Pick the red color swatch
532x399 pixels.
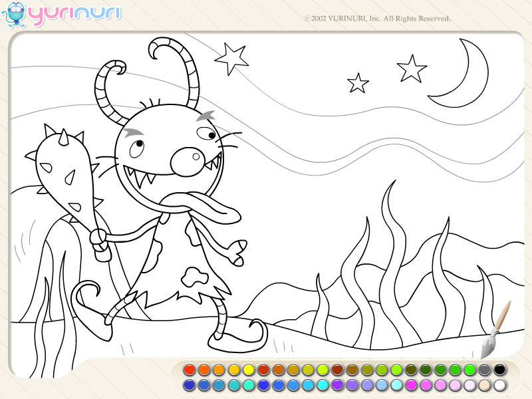[190, 369]
